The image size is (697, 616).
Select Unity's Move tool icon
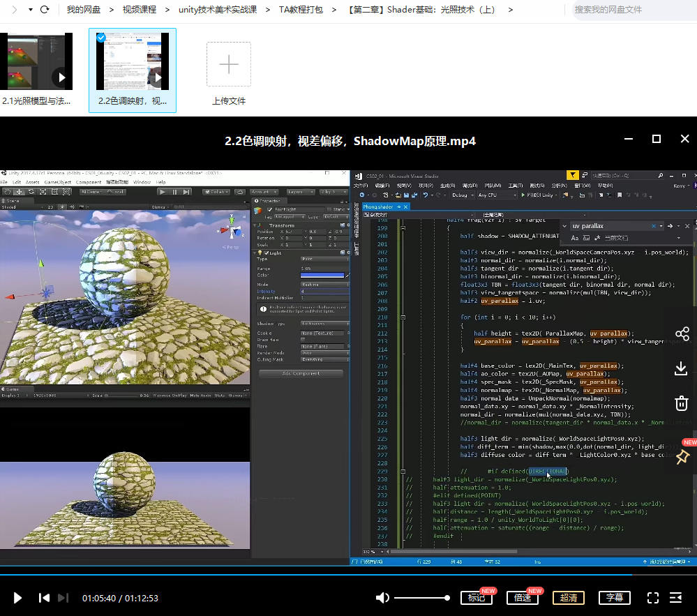(x=19, y=192)
